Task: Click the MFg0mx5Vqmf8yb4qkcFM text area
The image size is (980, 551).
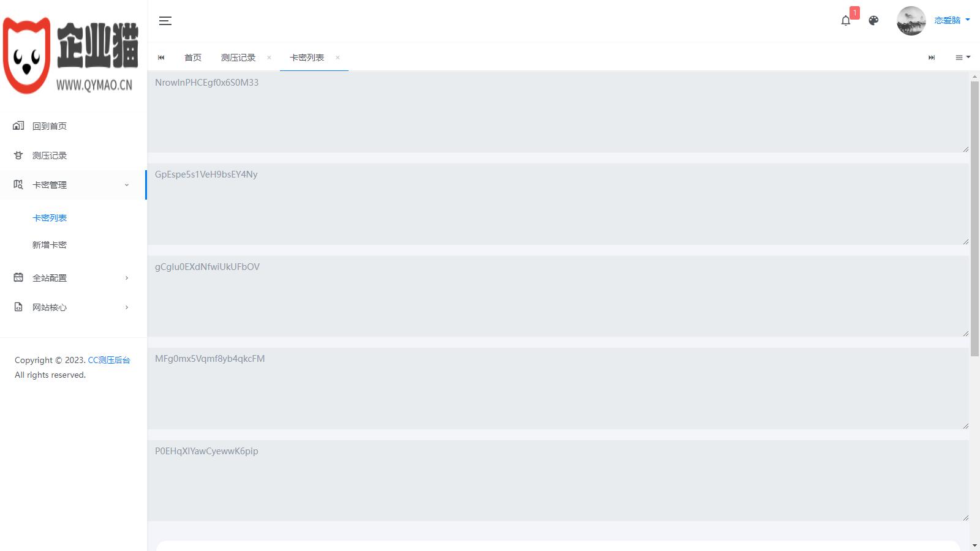Action: tap(558, 388)
